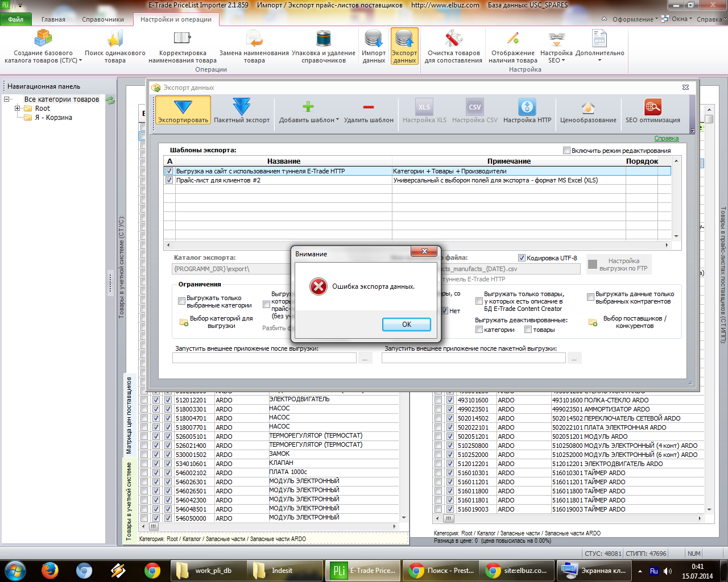The width and height of the screenshot is (728, 582).
Task: Select Я - Корзина in the tree
Action: point(53,118)
